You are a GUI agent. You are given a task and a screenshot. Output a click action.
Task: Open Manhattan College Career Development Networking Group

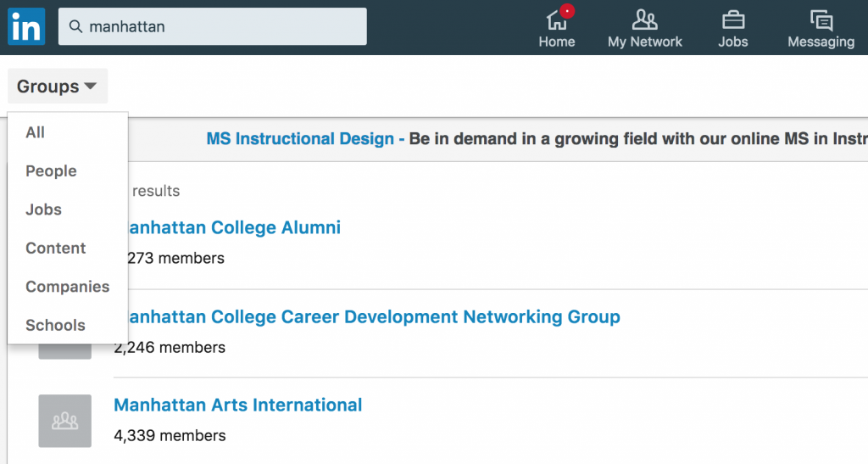coord(374,316)
